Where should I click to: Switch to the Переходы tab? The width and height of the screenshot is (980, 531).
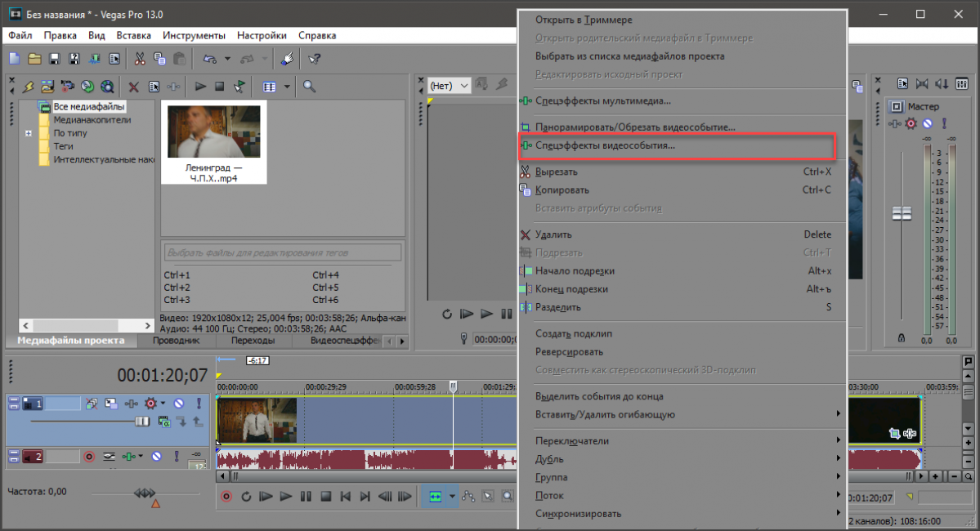point(253,341)
